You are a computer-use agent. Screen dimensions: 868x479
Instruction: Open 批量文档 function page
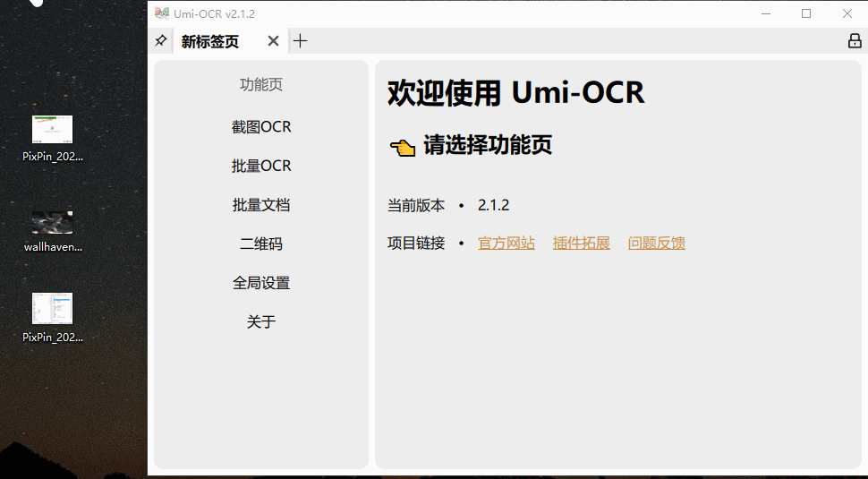point(261,205)
